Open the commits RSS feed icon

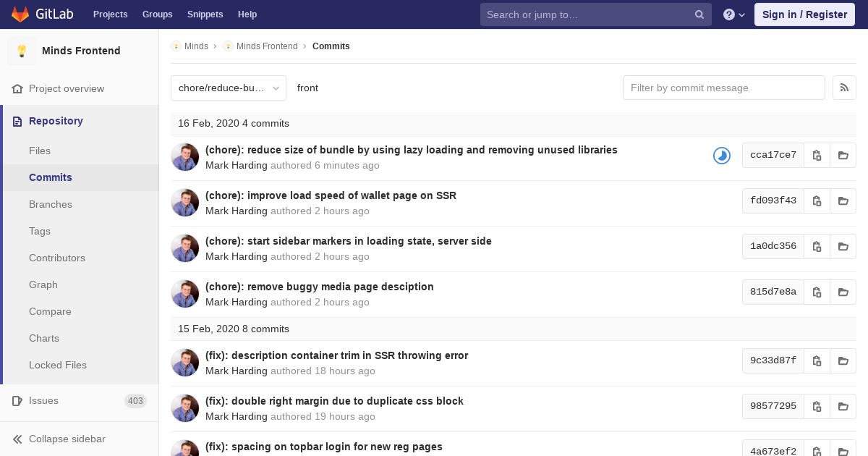(844, 88)
